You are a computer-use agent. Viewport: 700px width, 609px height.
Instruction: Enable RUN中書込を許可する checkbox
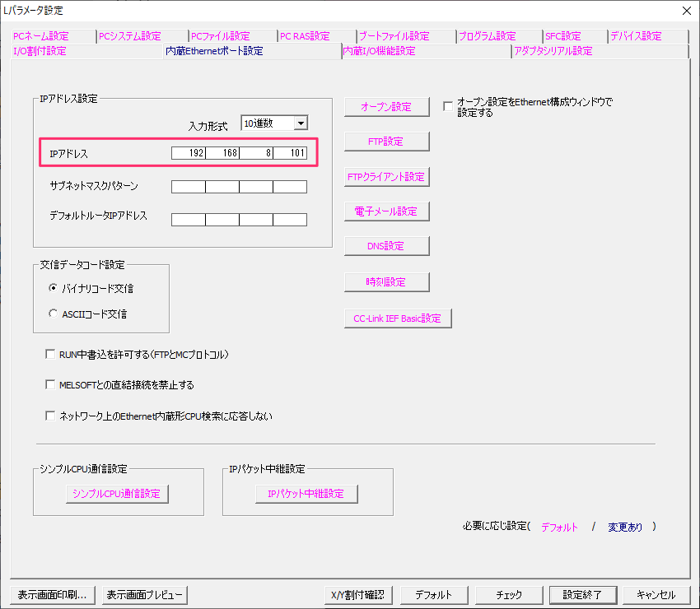[51, 355]
